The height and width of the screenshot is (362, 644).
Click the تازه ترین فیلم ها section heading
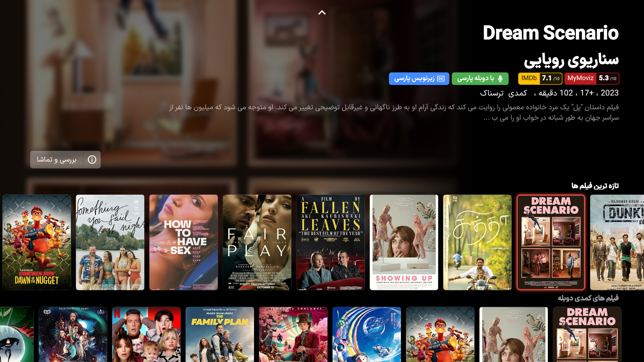595,186
